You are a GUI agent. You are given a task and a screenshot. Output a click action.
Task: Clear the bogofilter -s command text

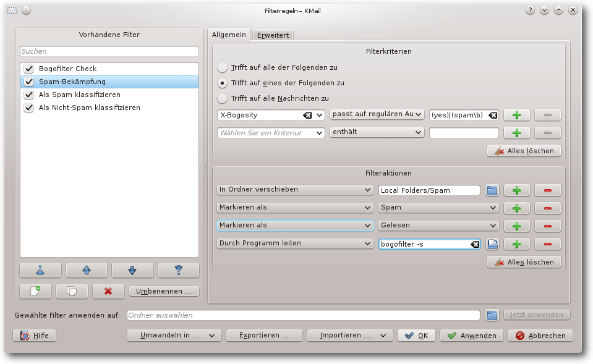pos(475,245)
